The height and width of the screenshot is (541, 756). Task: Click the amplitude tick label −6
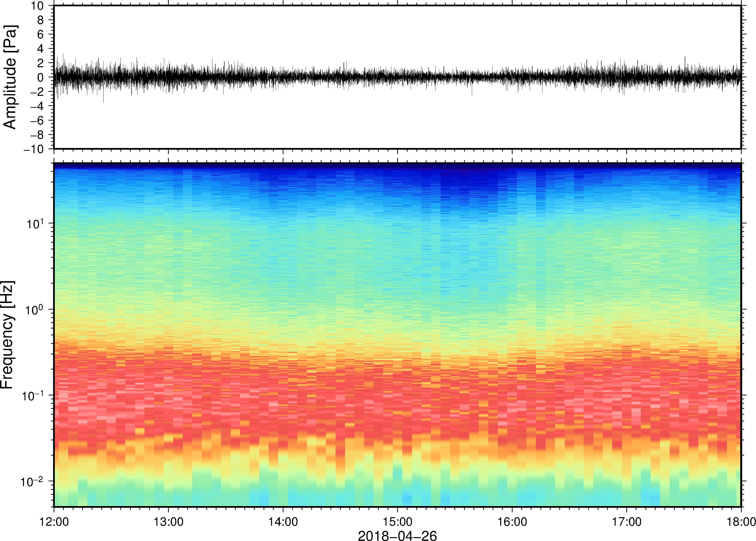(x=37, y=120)
